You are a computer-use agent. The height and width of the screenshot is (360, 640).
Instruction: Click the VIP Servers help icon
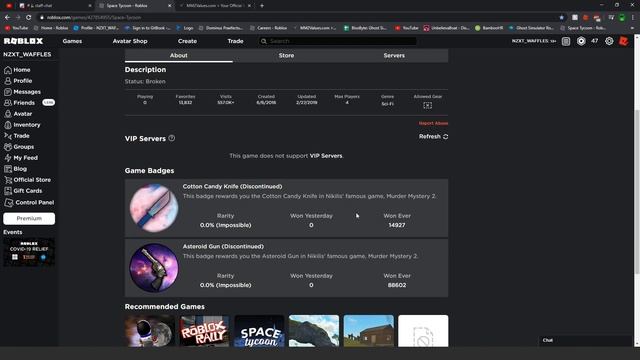pyautogui.click(x=172, y=138)
